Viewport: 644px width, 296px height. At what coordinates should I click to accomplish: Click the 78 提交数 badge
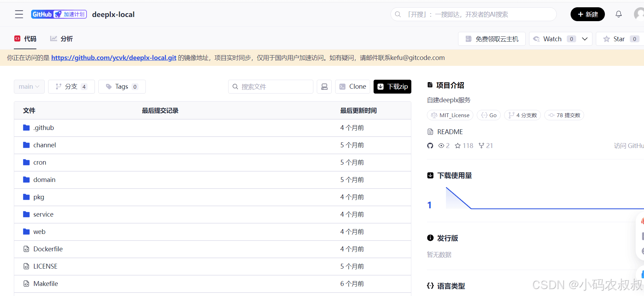pos(564,115)
